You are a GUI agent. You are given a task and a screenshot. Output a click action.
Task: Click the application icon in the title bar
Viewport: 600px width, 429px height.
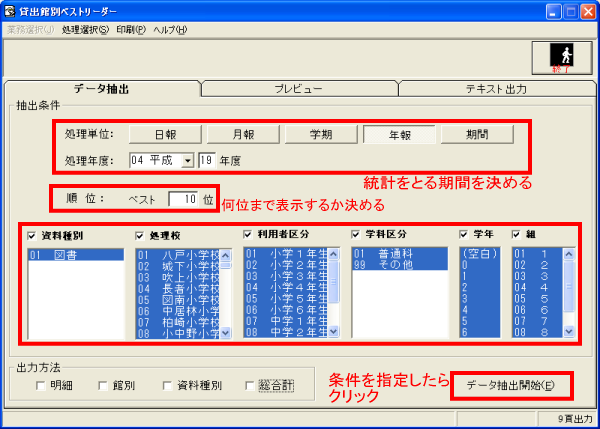pyautogui.click(x=10, y=11)
